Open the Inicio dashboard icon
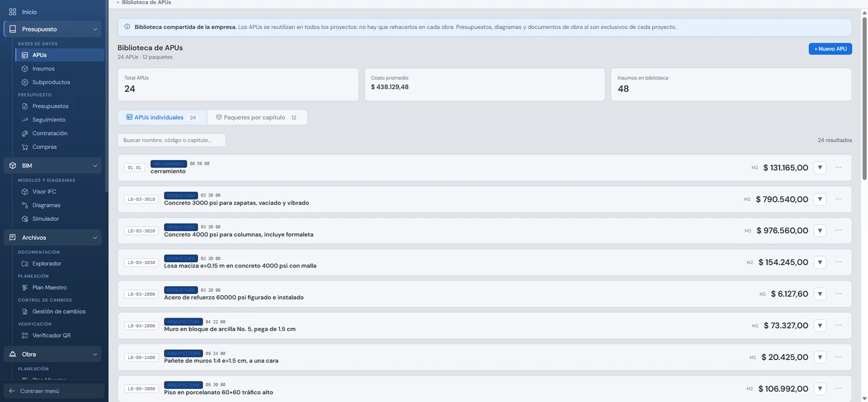This screenshot has width=868, height=402. pos(12,12)
